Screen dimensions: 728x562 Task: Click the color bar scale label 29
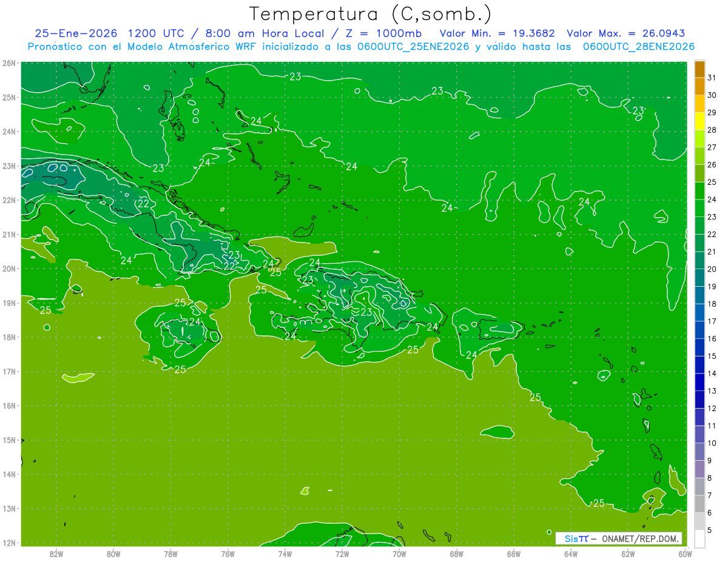click(x=712, y=113)
